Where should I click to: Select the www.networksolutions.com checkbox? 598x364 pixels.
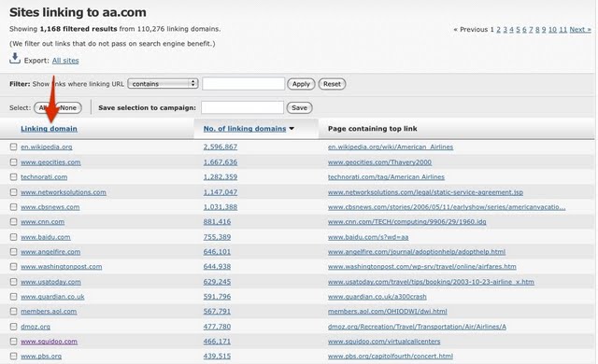(x=14, y=192)
